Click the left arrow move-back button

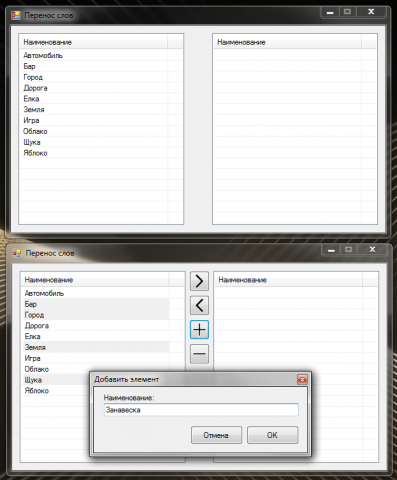[x=199, y=305]
